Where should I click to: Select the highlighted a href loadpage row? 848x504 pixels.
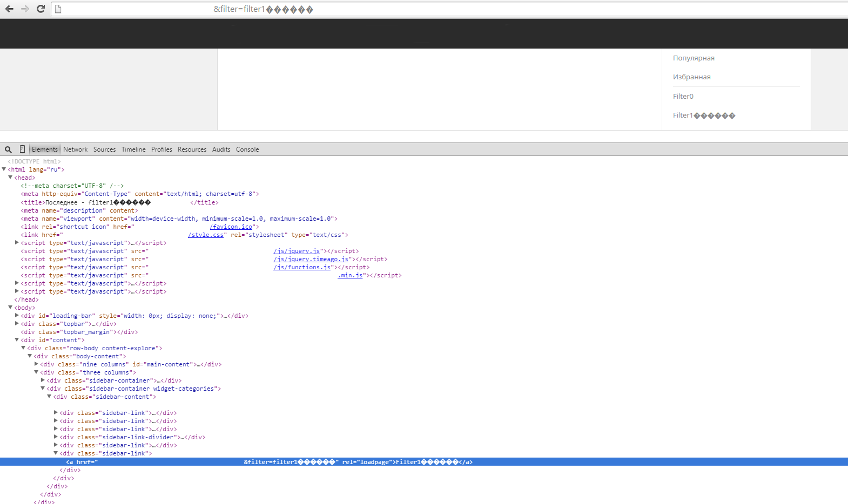coord(424,462)
